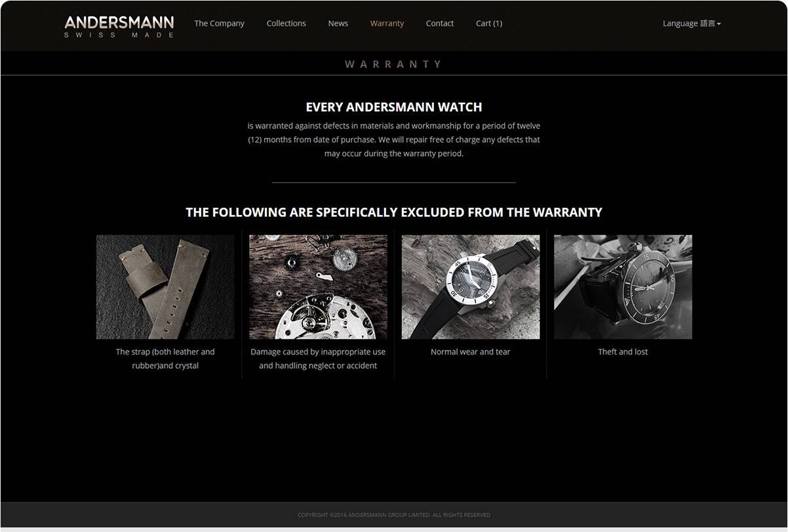Screen dimensions: 788x532
Task: Go to the Collections page
Action: 286,23
